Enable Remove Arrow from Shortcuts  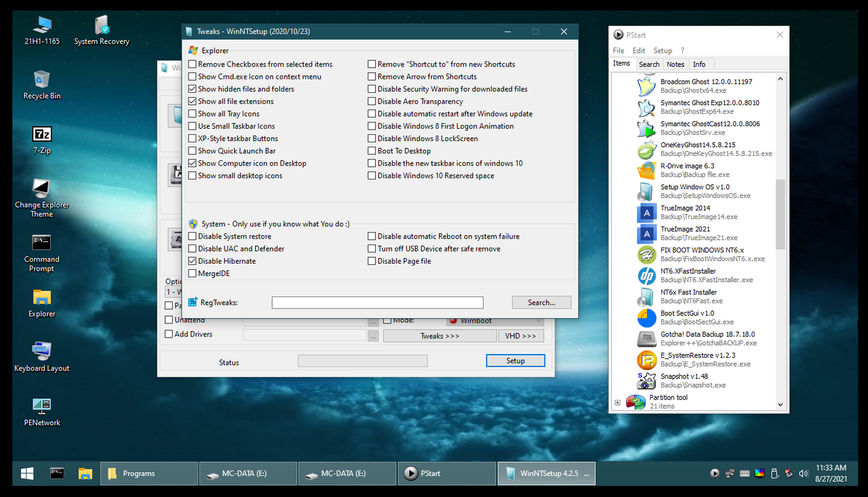pos(372,77)
